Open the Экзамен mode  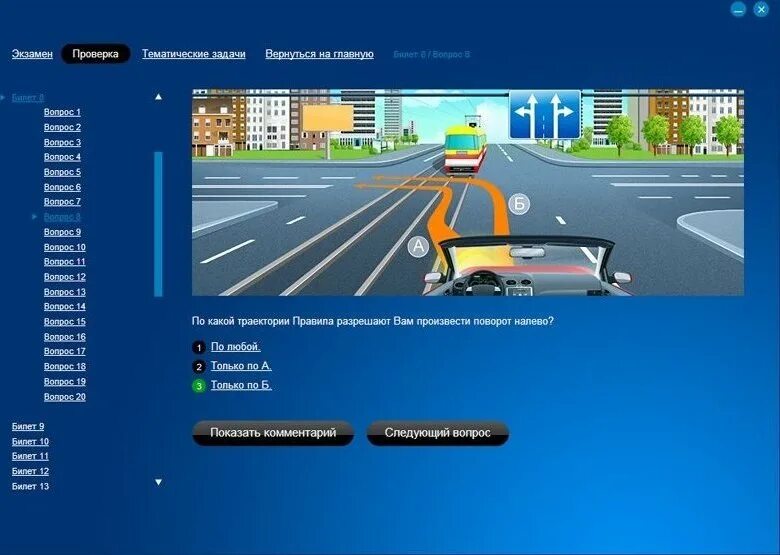[32, 54]
